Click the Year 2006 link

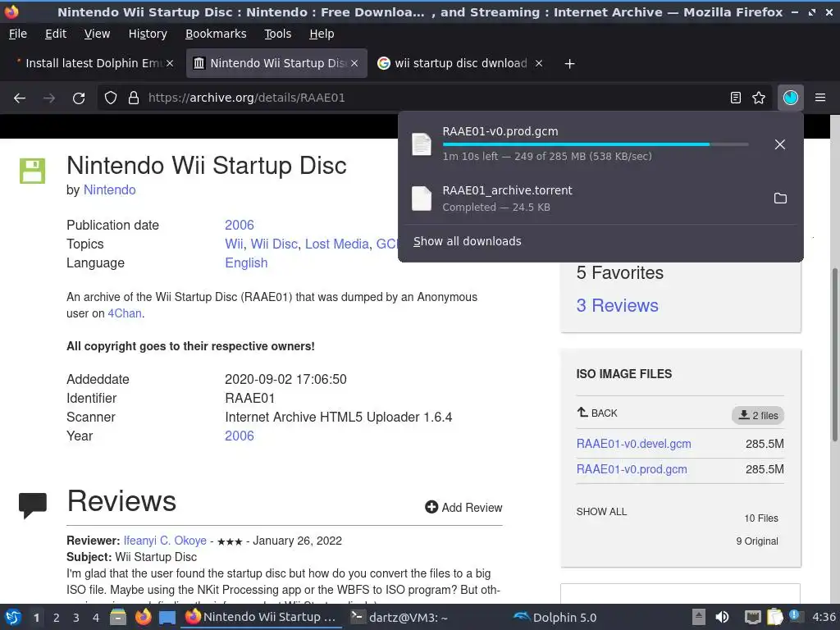click(239, 436)
